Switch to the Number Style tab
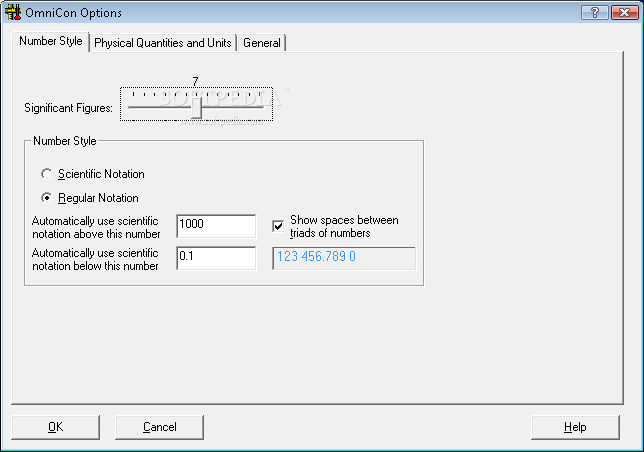Image resolution: width=644 pixels, height=452 pixels. tap(51, 41)
